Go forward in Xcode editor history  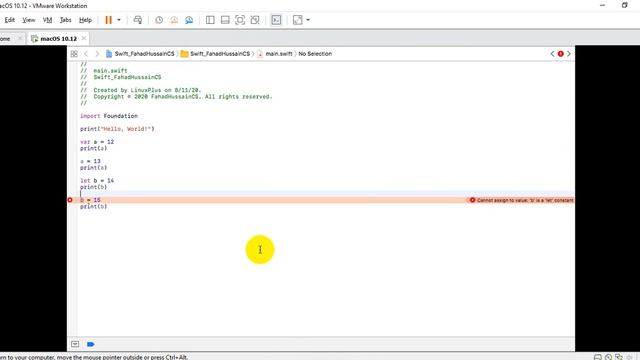pyautogui.click(x=97, y=53)
